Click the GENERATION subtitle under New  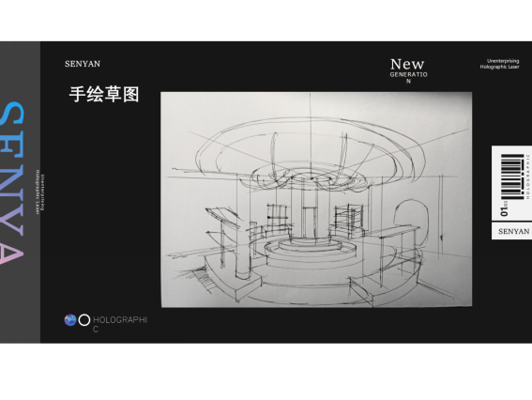tap(408, 77)
